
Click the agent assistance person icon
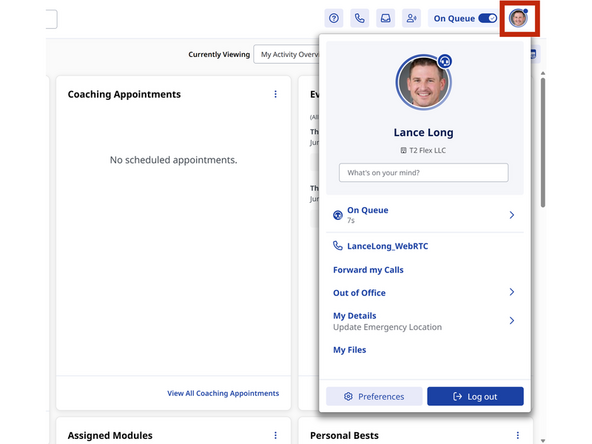411,18
